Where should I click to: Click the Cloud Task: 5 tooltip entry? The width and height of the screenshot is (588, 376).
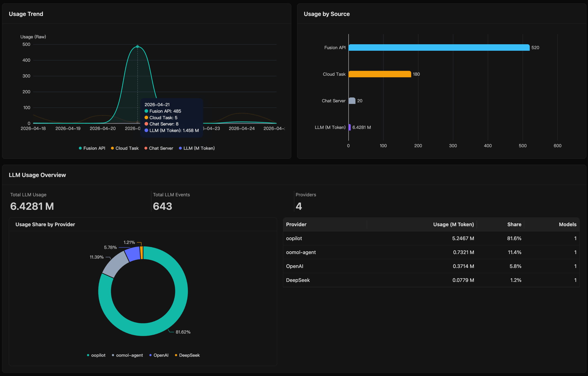pos(161,118)
